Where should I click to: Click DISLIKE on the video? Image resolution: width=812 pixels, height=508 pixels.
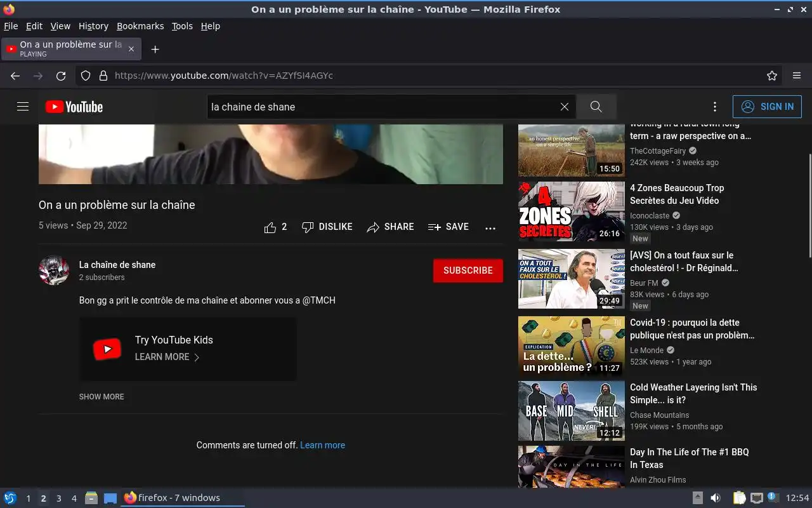[327, 227]
